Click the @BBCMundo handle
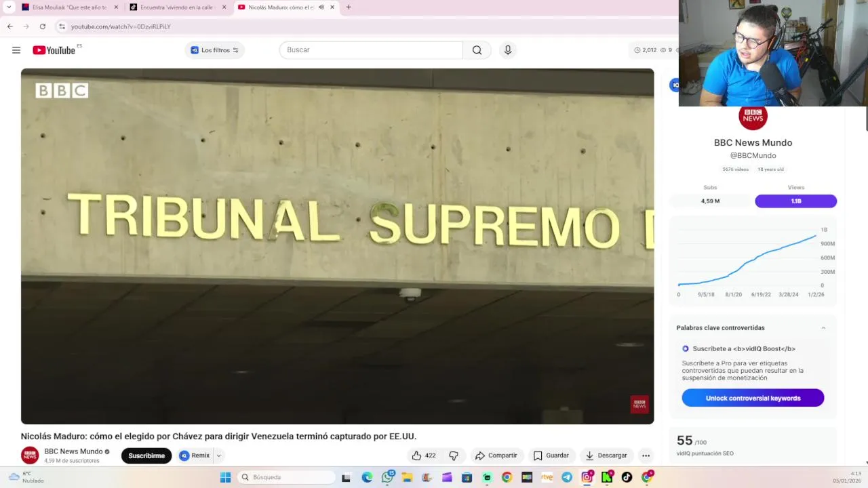868x488 pixels. click(x=753, y=156)
